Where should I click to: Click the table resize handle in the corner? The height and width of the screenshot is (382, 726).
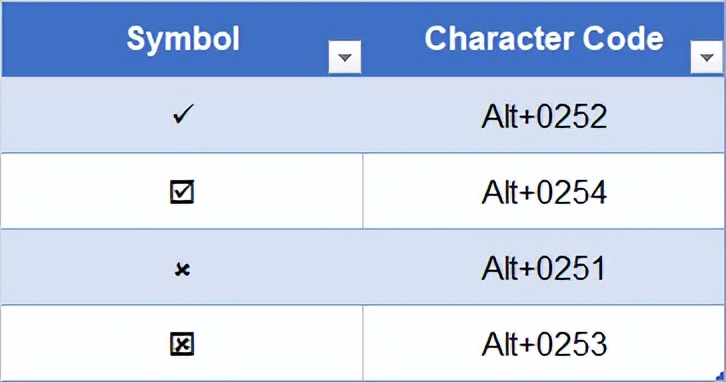click(721, 376)
